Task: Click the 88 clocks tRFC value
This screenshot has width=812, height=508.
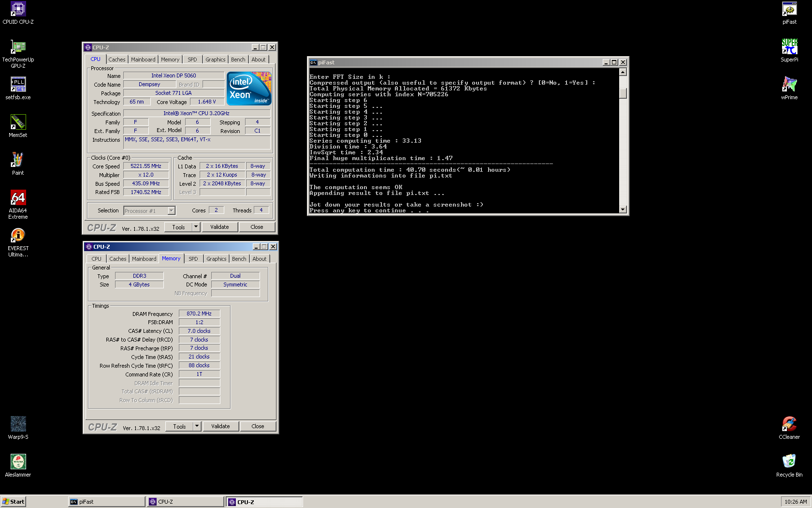Action: [199, 365]
